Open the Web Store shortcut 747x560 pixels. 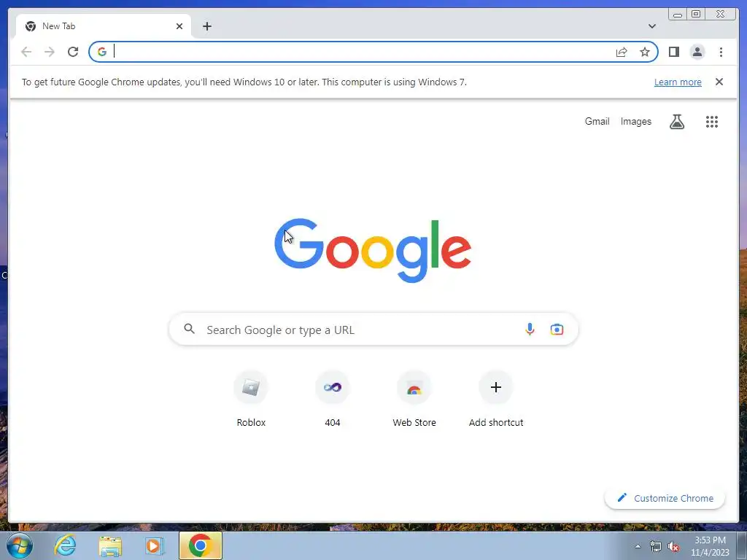414,400
